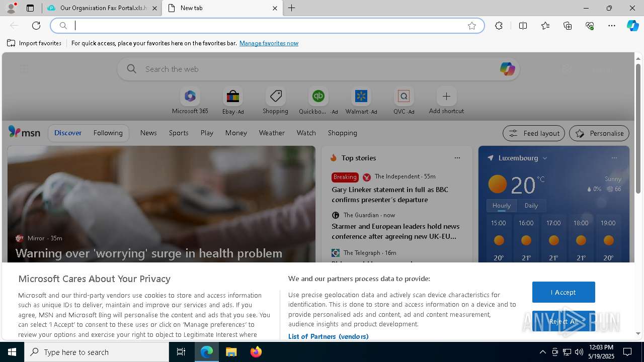The width and height of the screenshot is (644, 362).
Task: Open Settings and more menu
Action: click(612, 26)
